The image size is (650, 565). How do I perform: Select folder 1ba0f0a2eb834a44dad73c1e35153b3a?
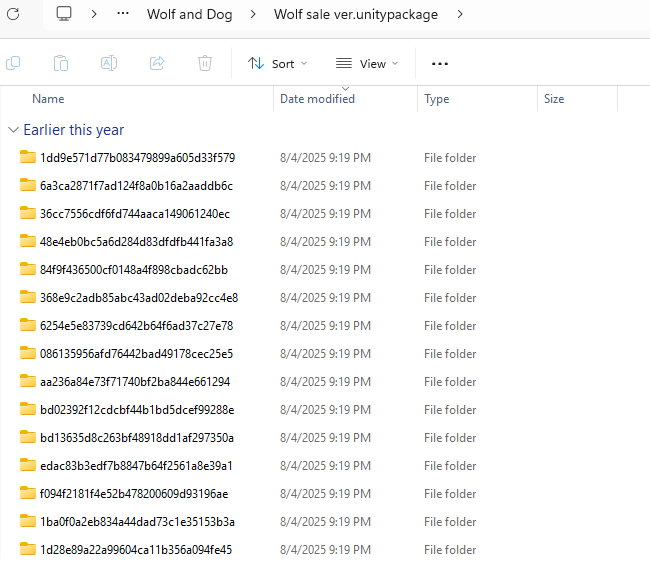(x=137, y=521)
